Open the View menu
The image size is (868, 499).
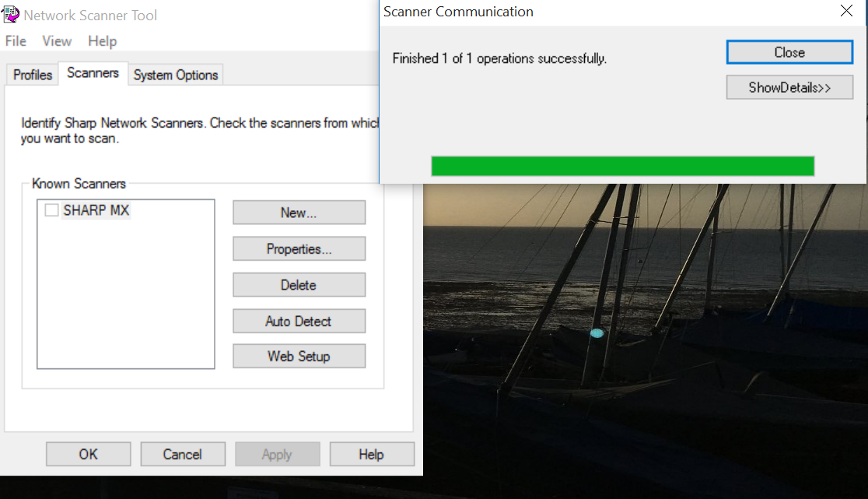coord(57,41)
